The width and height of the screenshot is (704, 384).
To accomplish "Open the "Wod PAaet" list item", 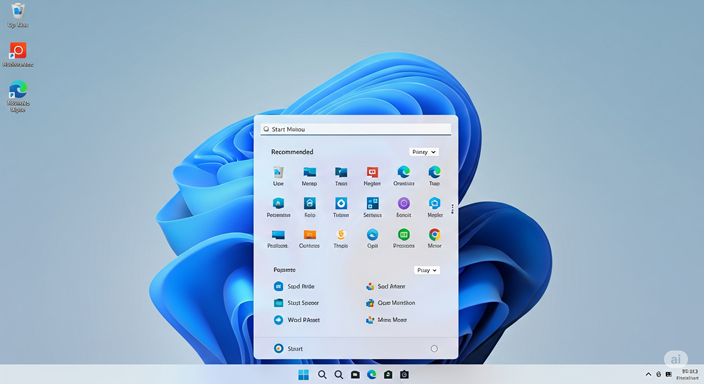I will tap(297, 320).
